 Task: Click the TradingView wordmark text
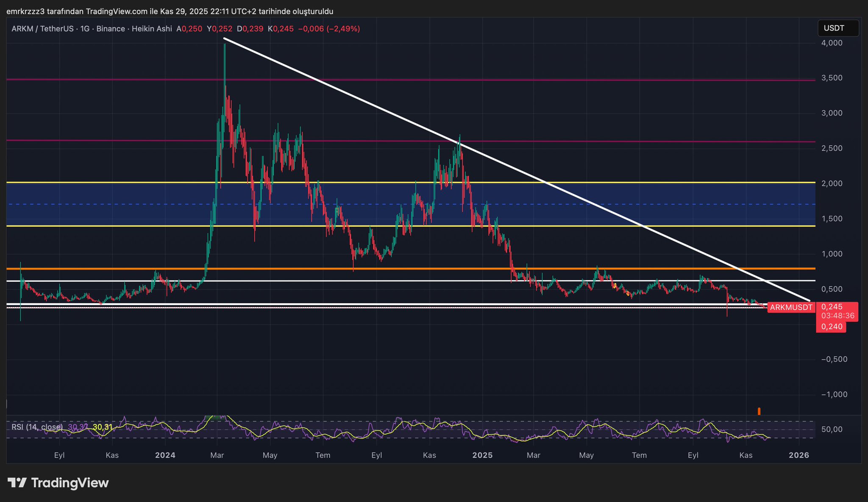coord(70,483)
